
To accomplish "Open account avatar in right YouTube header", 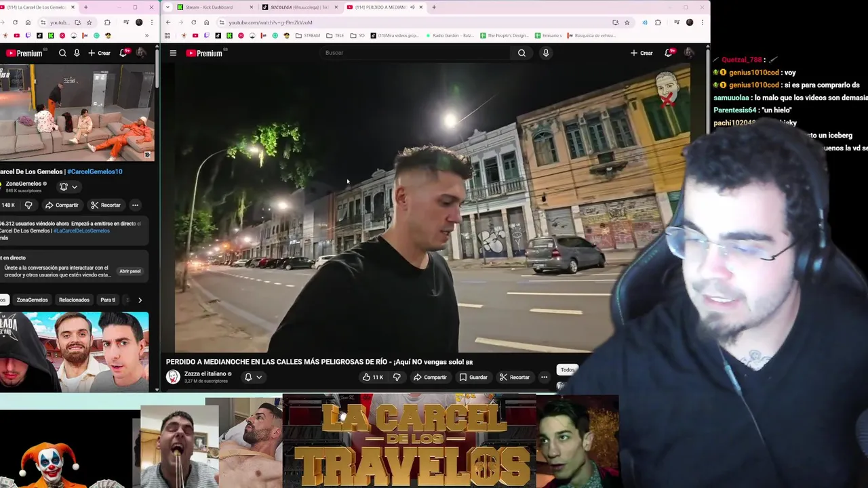I will tap(689, 53).
